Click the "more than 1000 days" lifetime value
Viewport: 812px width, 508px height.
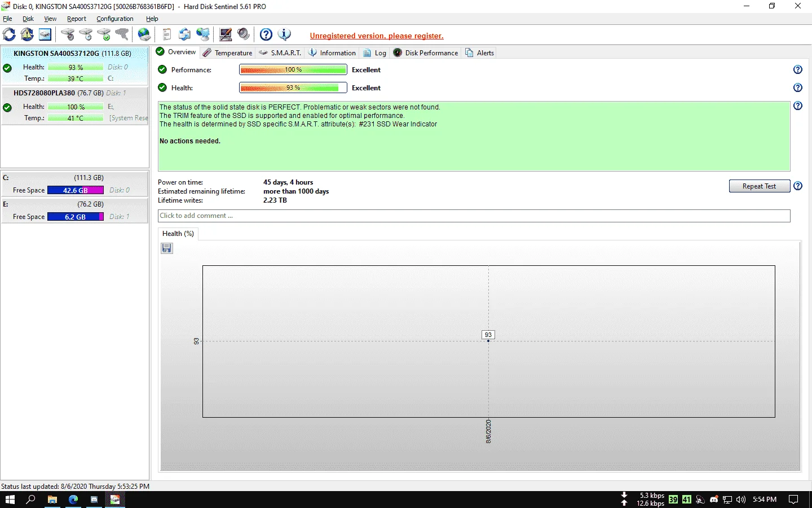click(x=296, y=191)
